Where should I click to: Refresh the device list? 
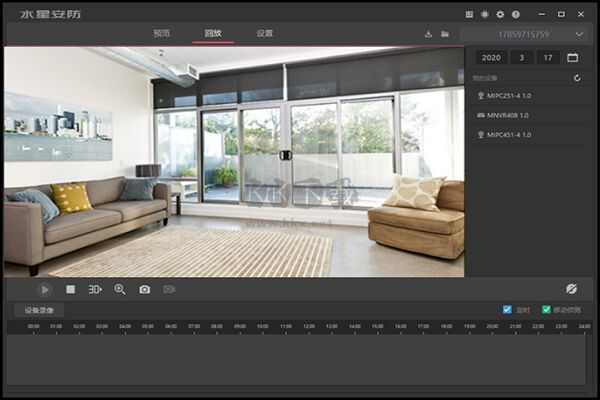click(x=577, y=78)
